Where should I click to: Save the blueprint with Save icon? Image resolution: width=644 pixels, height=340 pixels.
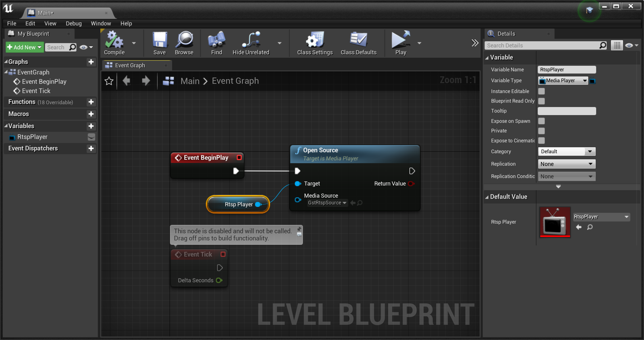[x=160, y=43]
